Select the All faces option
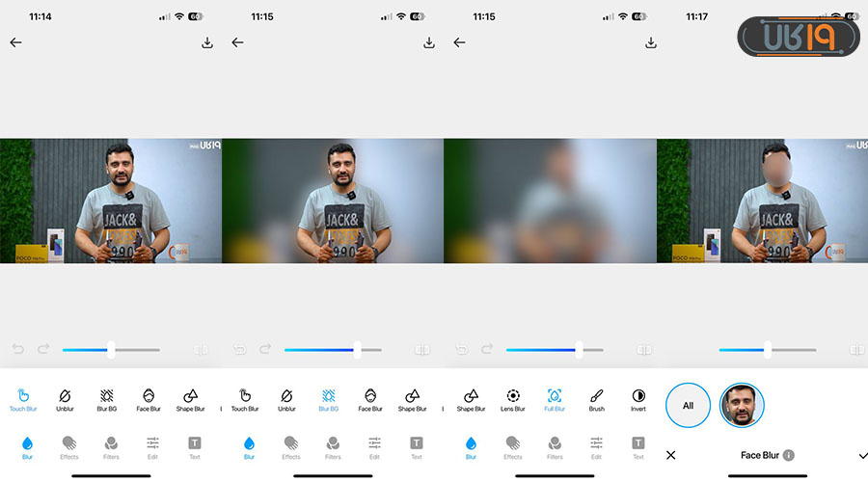The image size is (868, 482). click(x=688, y=405)
